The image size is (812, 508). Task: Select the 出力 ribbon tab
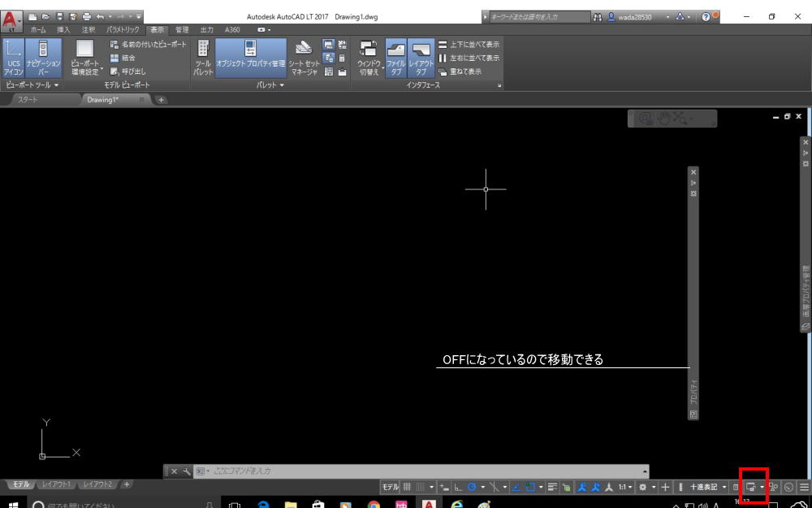click(206, 30)
